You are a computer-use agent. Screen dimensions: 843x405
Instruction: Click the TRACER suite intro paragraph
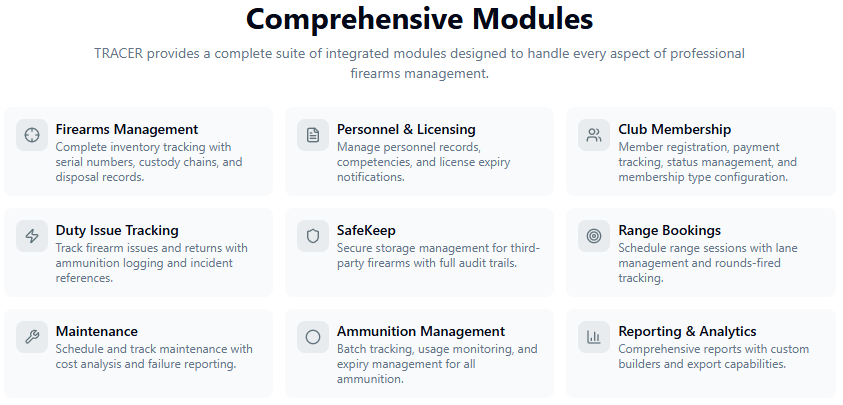click(420, 63)
